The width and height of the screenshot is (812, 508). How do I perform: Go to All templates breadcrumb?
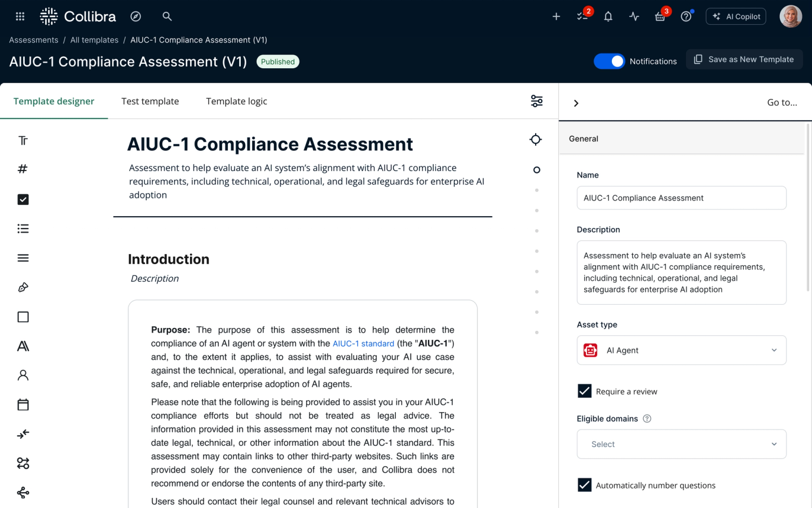(94, 40)
